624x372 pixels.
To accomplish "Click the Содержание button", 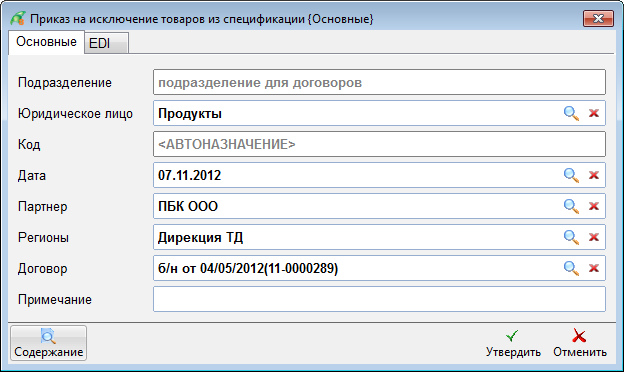I will click(x=49, y=343).
